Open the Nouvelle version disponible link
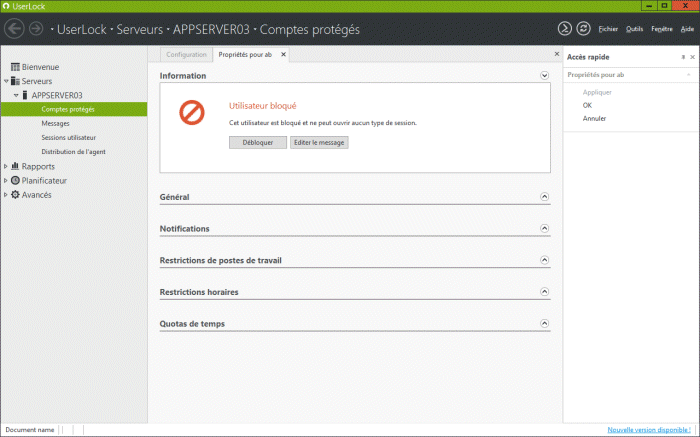The width and height of the screenshot is (700, 437). (649, 429)
